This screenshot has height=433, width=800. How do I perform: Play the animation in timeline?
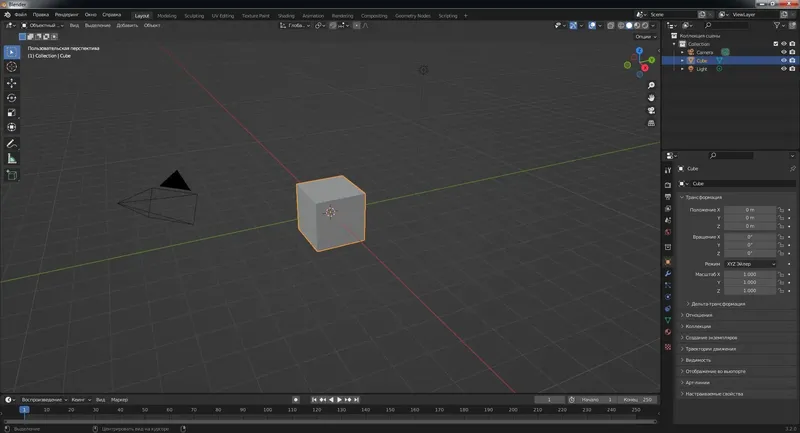(x=339, y=400)
